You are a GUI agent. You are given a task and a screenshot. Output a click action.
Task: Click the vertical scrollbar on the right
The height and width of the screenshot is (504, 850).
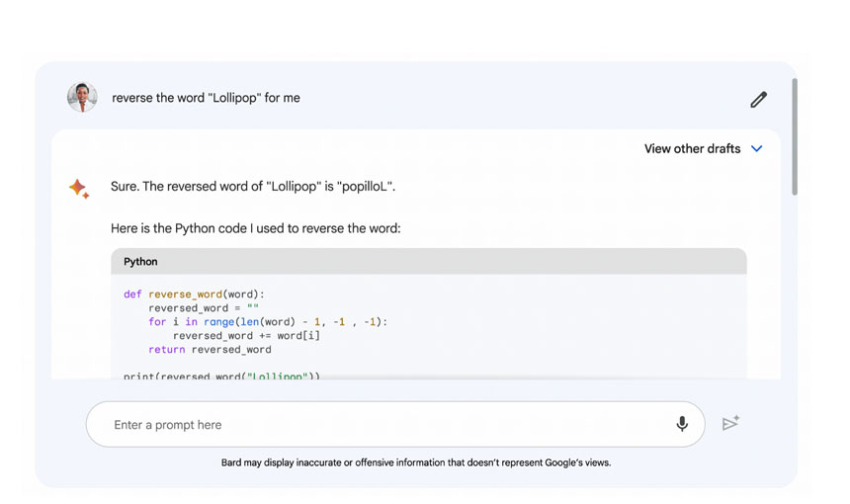(794, 138)
